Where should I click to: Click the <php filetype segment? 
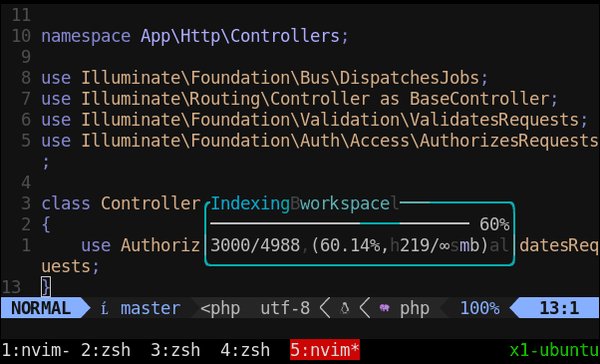[x=220, y=309]
